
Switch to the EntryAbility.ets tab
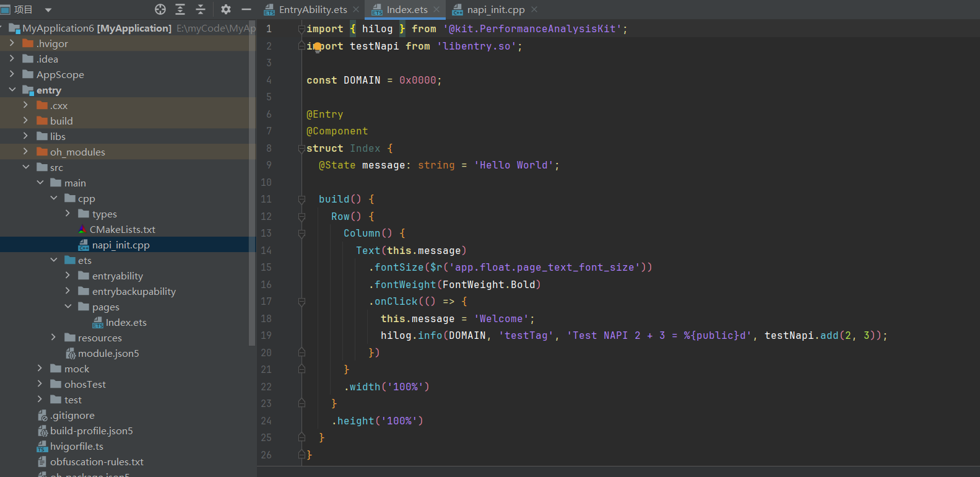pos(312,9)
